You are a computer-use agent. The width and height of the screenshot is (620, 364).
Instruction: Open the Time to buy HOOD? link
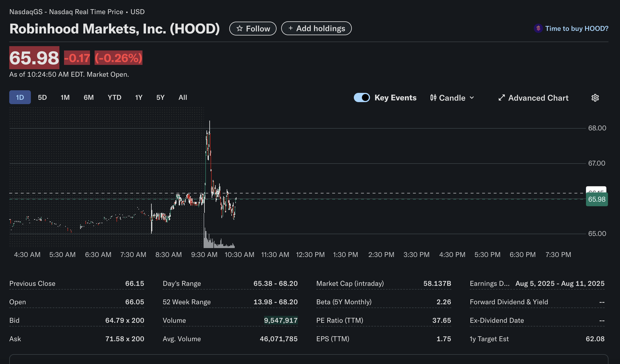click(577, 29)
